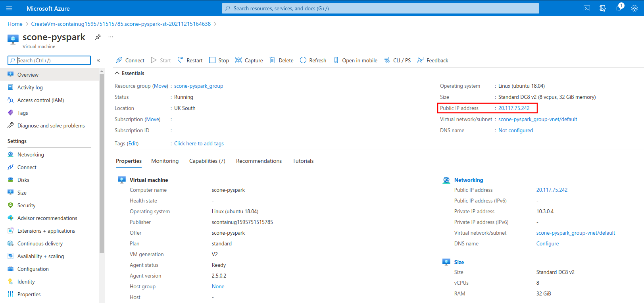Image resolution: width=644 pixels, height=303 pixels.
Task: Open Identity settings
Action: click(26, 282)
